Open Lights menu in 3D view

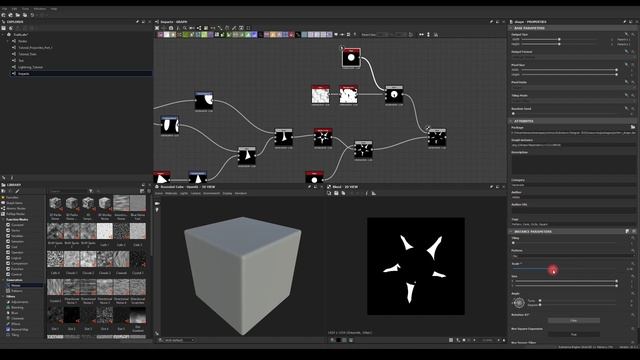coord(184,193)
